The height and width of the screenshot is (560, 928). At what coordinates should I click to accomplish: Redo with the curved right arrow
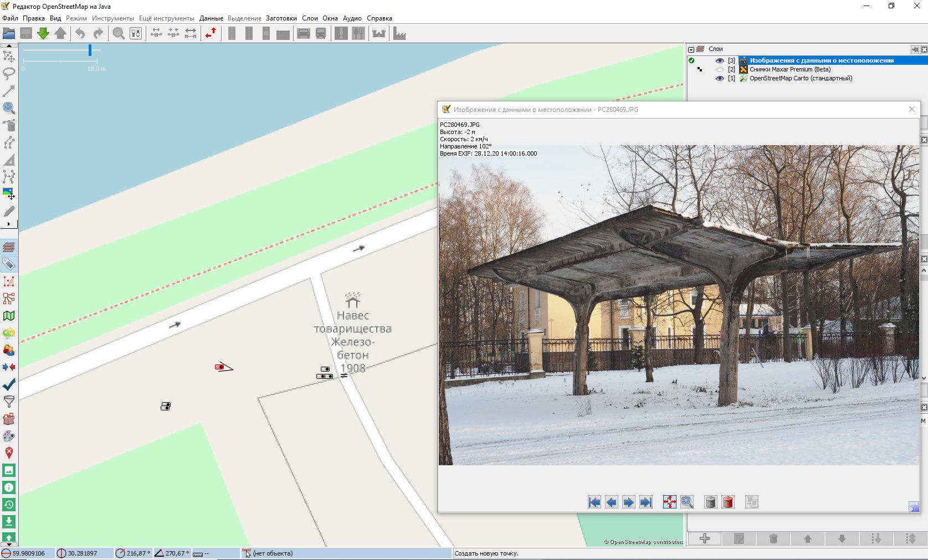tap(98, 34)
